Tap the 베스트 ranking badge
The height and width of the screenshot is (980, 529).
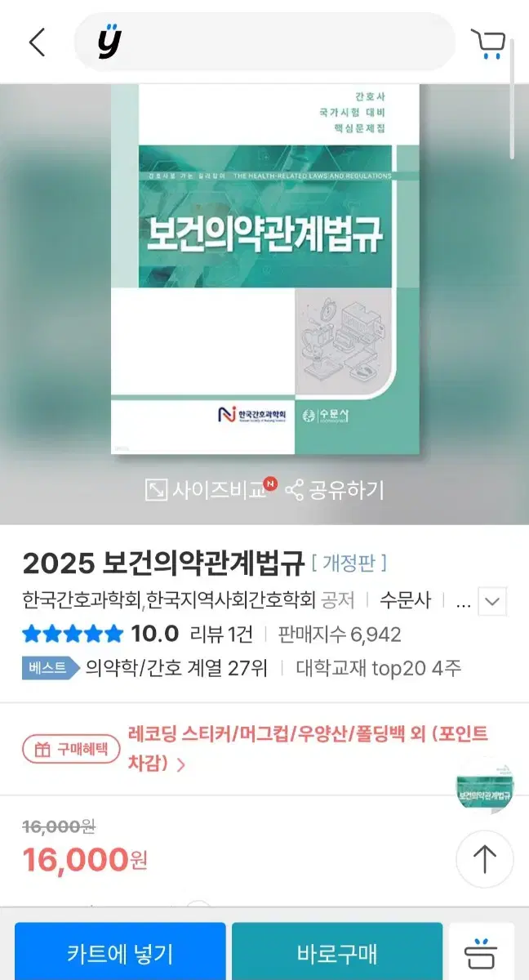point(49,668)
